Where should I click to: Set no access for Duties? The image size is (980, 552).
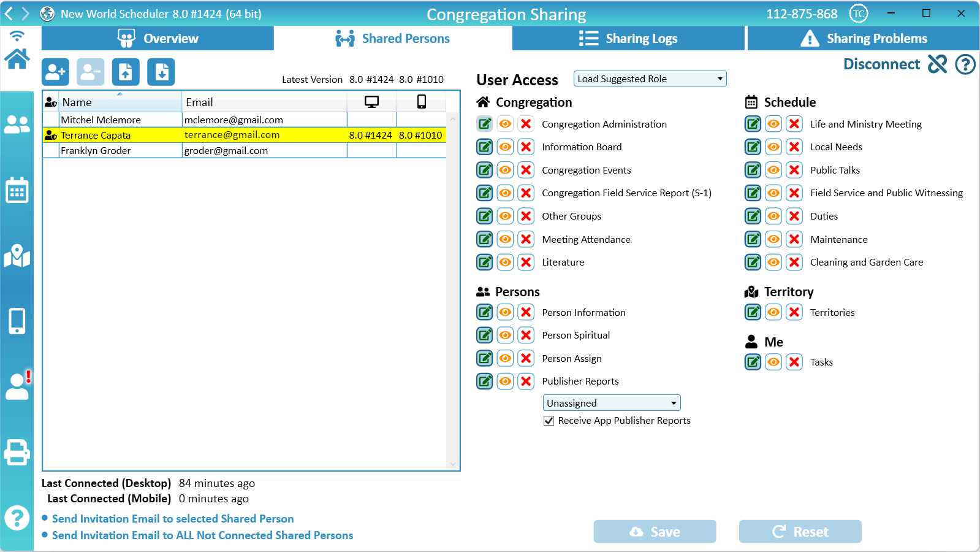tap(794, 216)
